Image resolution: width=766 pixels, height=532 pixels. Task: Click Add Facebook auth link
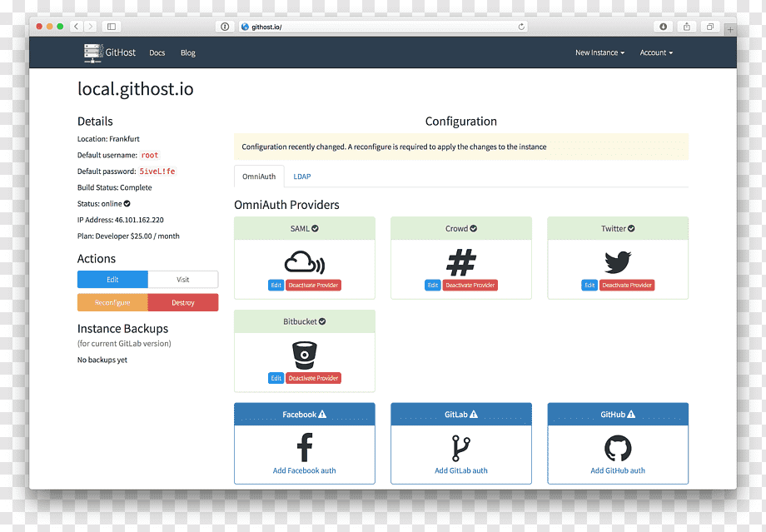click(305, 470)
